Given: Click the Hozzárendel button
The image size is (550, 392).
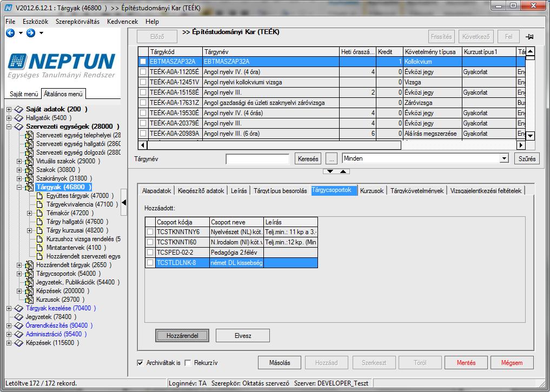Looking at the screenshot, I should 182,336.
